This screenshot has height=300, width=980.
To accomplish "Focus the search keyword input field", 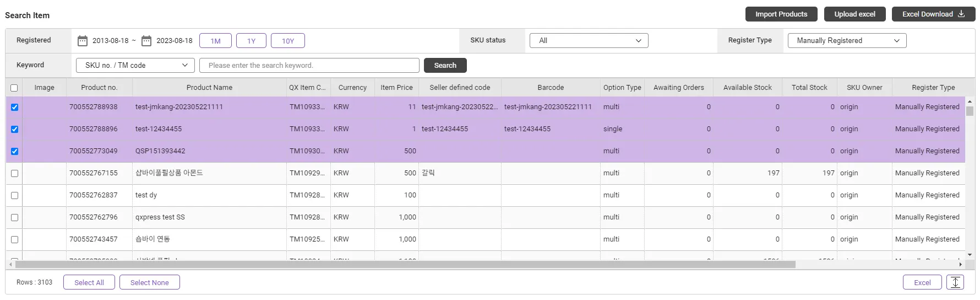I will pyautogui.click(x=309, y=65).
